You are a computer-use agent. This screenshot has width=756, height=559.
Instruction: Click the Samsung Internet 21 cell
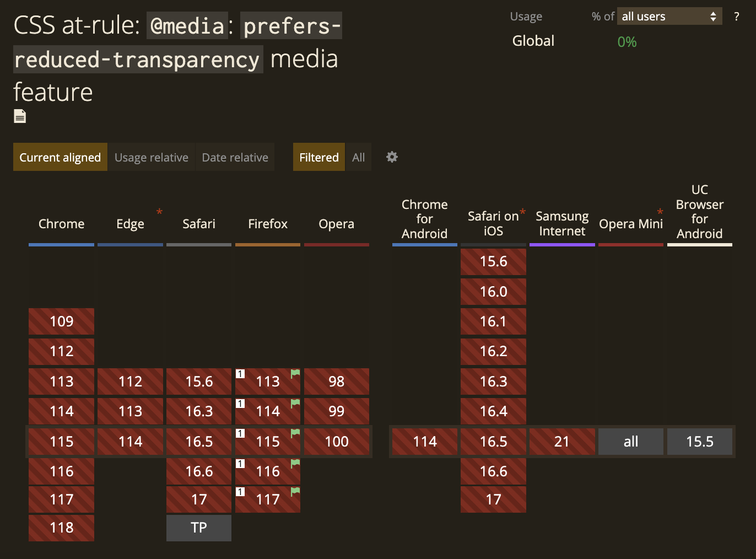[562, 441]
